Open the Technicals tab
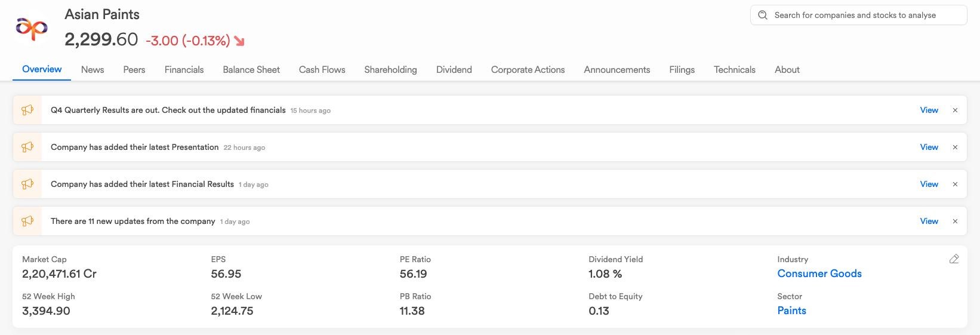The image size is (980, 335). point(735,70)
